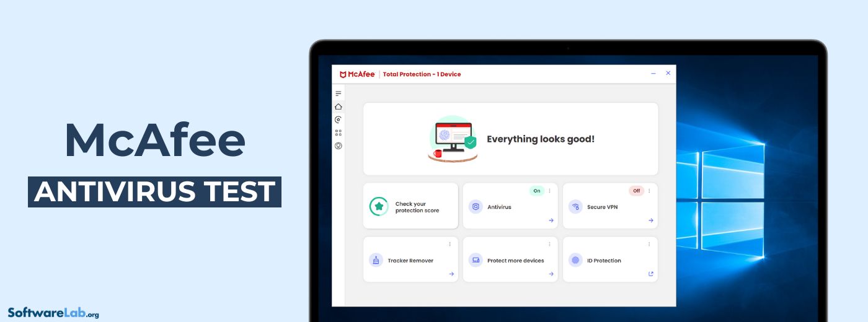Open Tracker Remover via its arrow
The image size is (868, 322).
(451, 274)
